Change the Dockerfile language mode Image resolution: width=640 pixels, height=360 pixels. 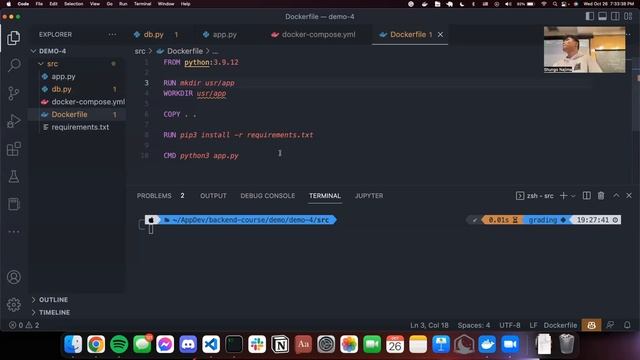(x=560, y=325)
